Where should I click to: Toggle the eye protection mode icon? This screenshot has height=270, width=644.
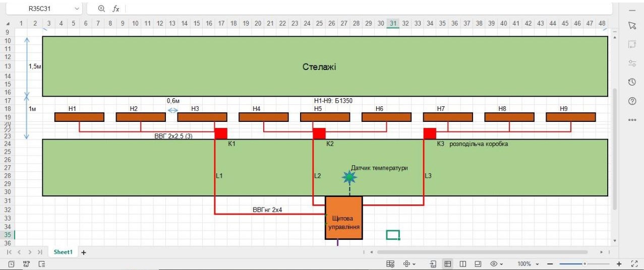tap(494, 264)
